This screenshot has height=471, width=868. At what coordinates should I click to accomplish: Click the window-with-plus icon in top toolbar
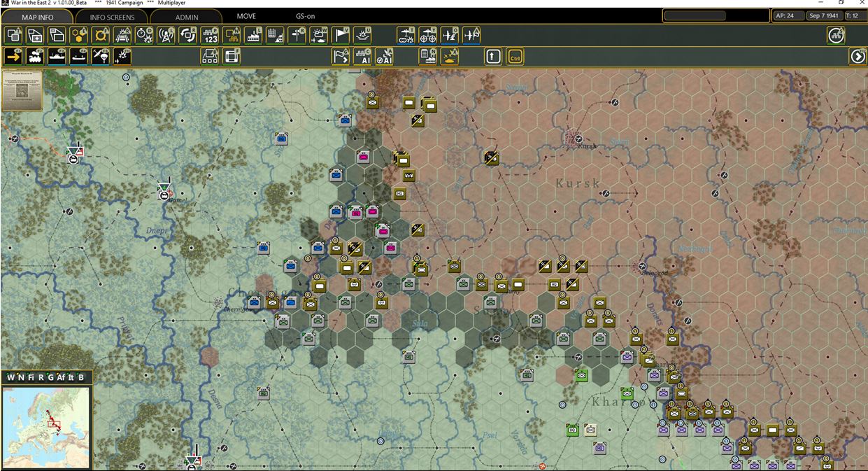point(35,35)
